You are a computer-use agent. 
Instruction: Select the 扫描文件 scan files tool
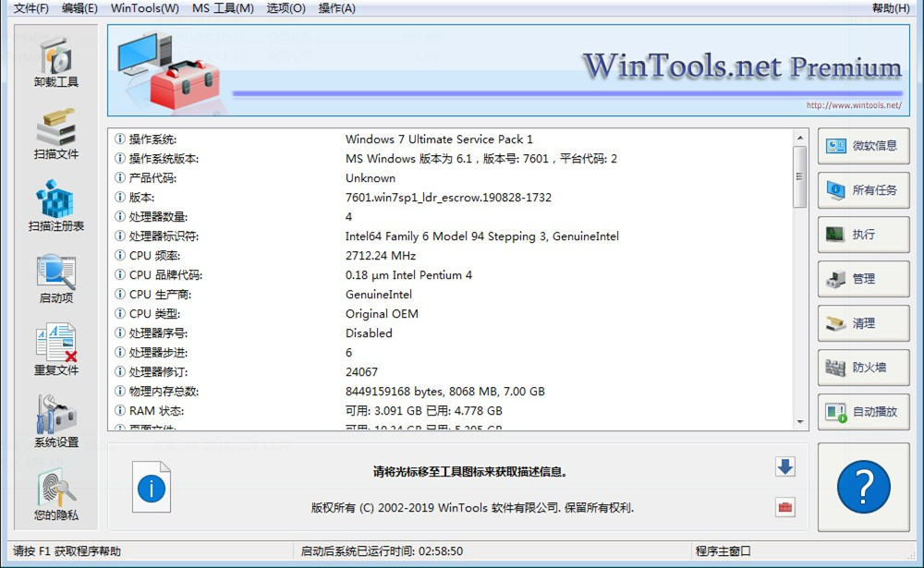(x=56, y=134)
